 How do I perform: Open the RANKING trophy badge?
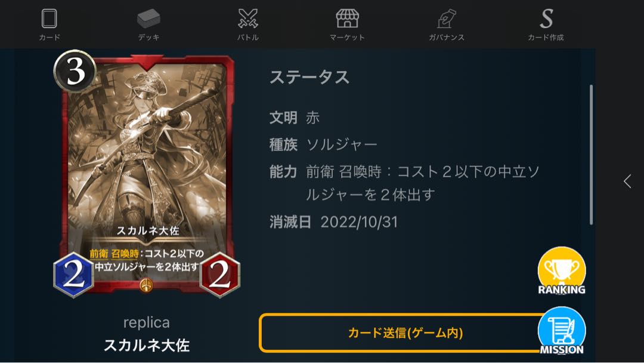coord(562,271)
